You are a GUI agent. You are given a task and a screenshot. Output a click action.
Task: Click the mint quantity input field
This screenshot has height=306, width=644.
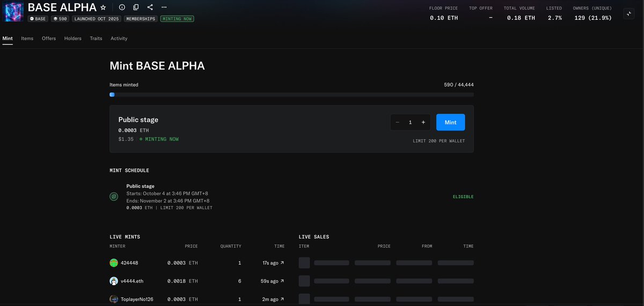pyautogui.click(x=411, y=122)
